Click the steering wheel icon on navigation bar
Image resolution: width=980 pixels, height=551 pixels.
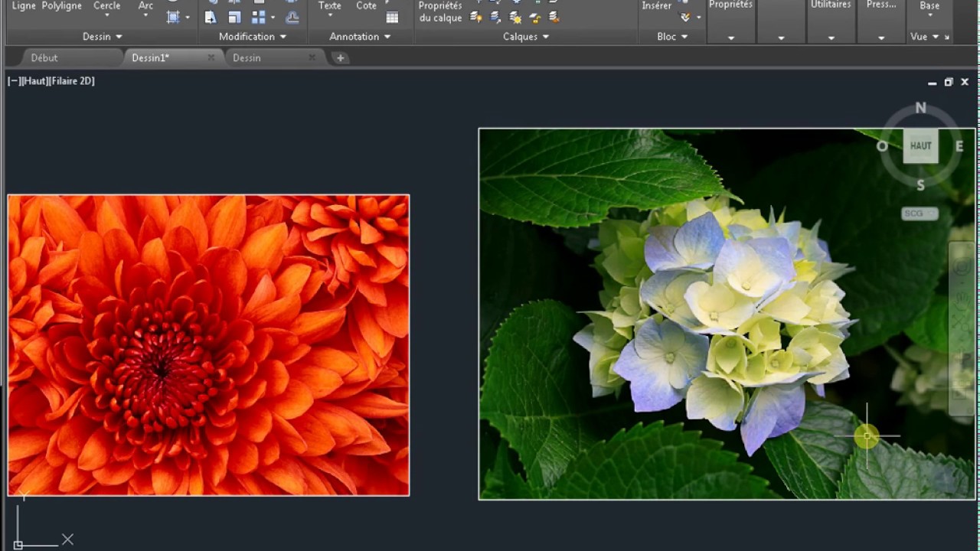[x=962, y=266]
